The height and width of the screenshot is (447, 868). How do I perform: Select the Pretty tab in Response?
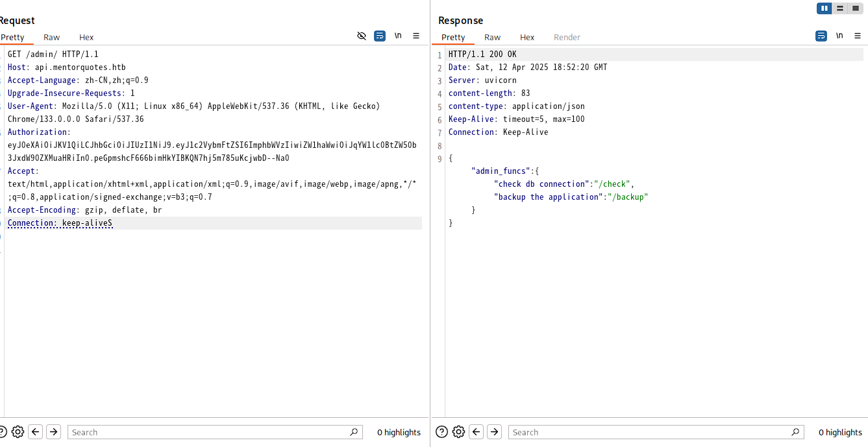click(x=453, y=38)
